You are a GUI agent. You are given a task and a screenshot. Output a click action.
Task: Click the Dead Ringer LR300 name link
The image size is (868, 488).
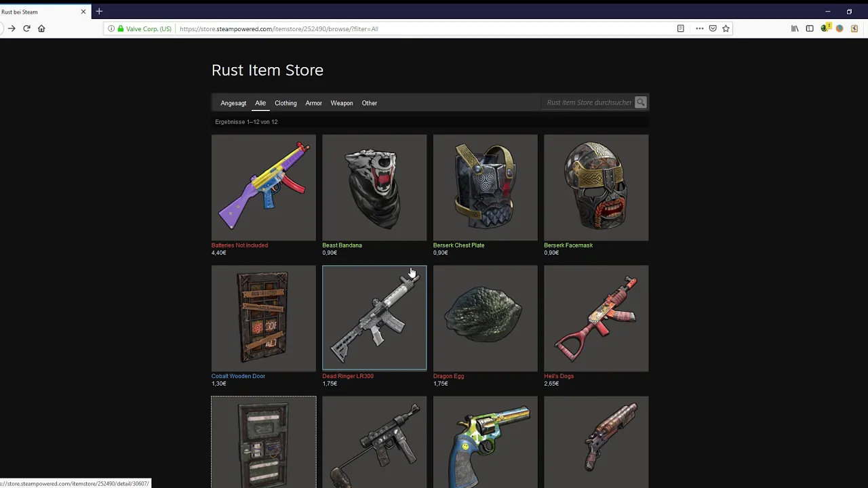tap(348, 376)
